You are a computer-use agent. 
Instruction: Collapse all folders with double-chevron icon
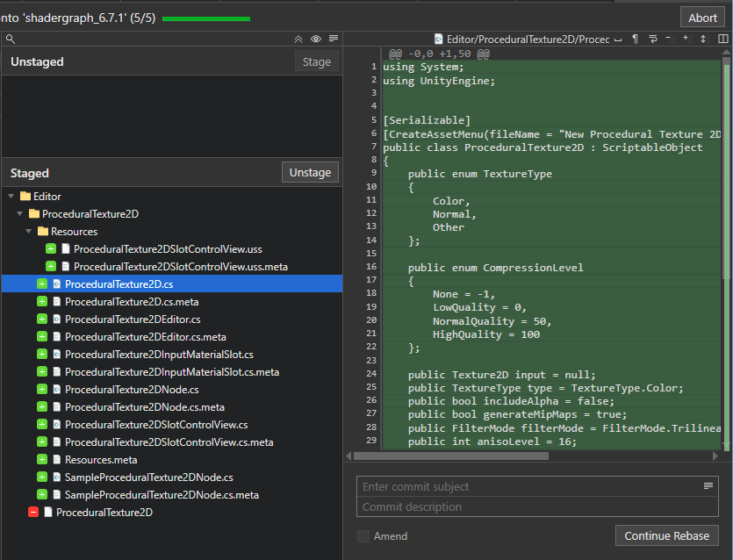tap(298, 39)
